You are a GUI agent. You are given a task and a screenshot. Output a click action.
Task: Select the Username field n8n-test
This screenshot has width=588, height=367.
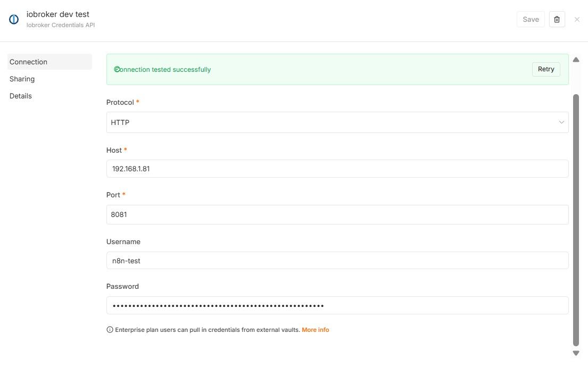click(337, 261)
